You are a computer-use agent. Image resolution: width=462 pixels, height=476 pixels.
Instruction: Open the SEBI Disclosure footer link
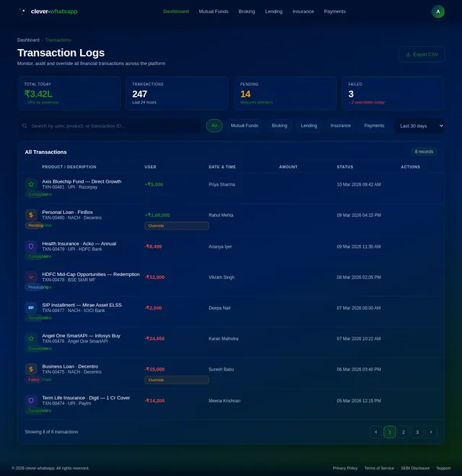(415, 468)
